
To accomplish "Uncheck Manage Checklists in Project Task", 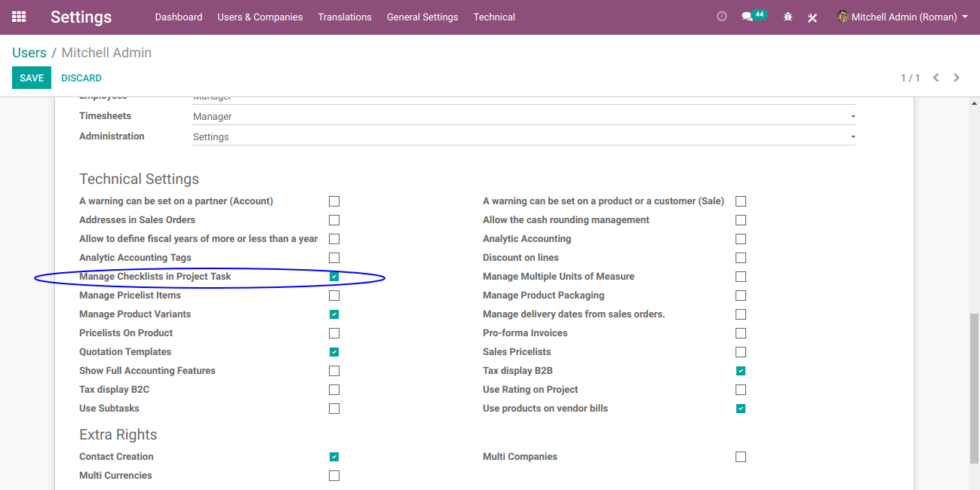I will (x=334, y=277).
